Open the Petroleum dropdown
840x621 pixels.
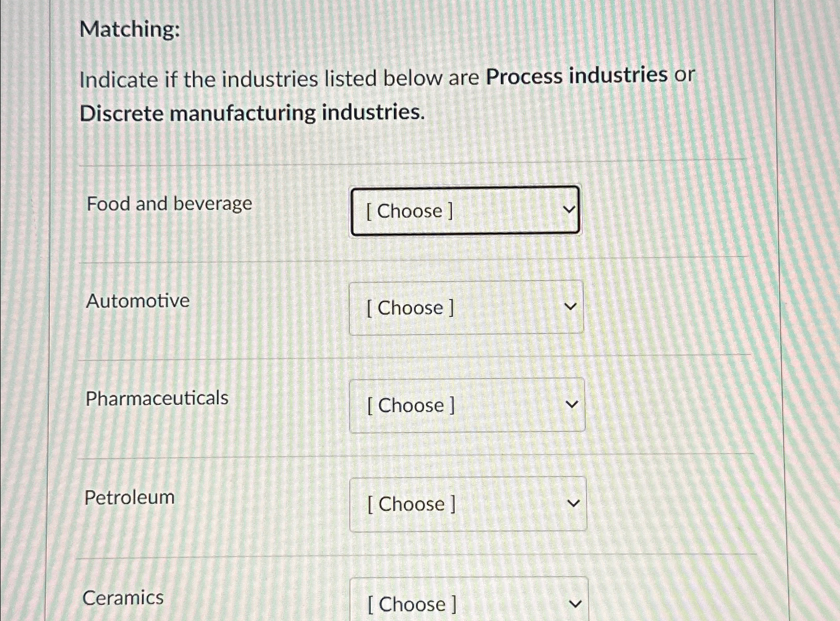pos(469,504)
